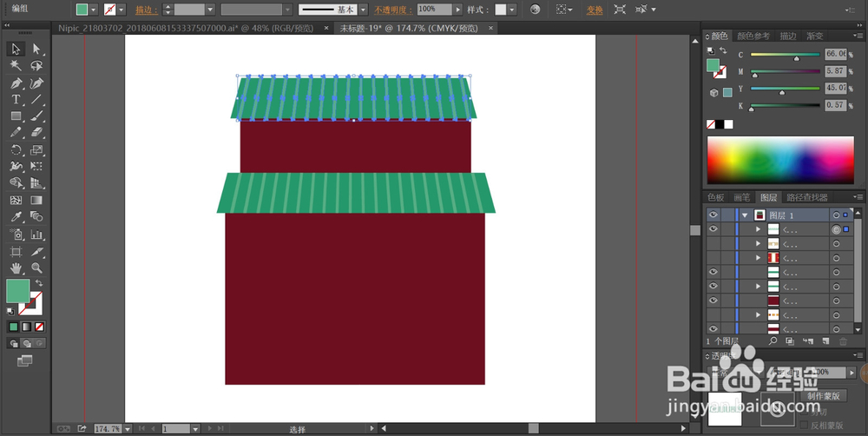Switch to 画笔 brushes tab

point(741,197)
